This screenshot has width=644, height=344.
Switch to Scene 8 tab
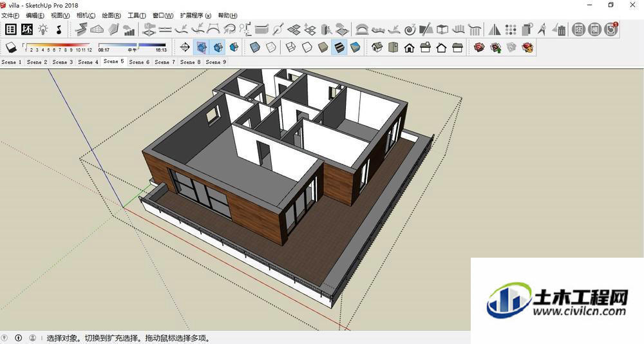coord(190,62)
